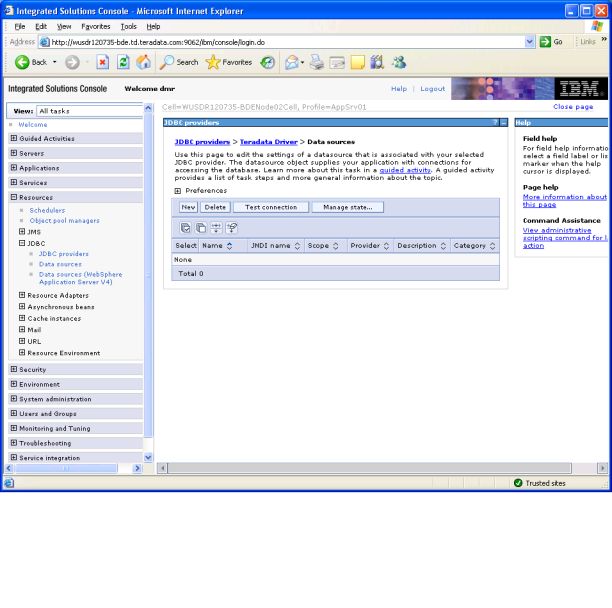Sort table by JNDI name arrows

pos(297,246)
